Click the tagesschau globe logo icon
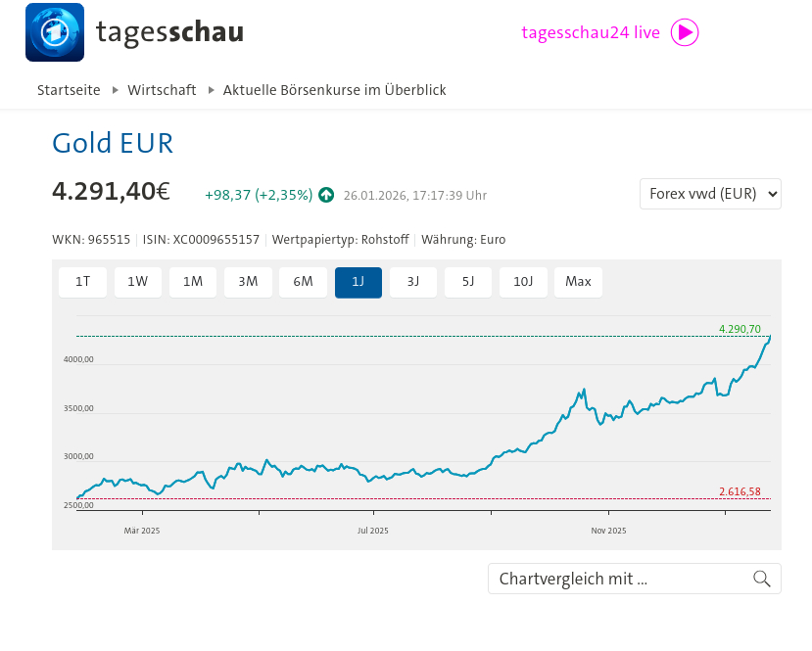This screenshot has width=812, height=651. click(55, 32)
